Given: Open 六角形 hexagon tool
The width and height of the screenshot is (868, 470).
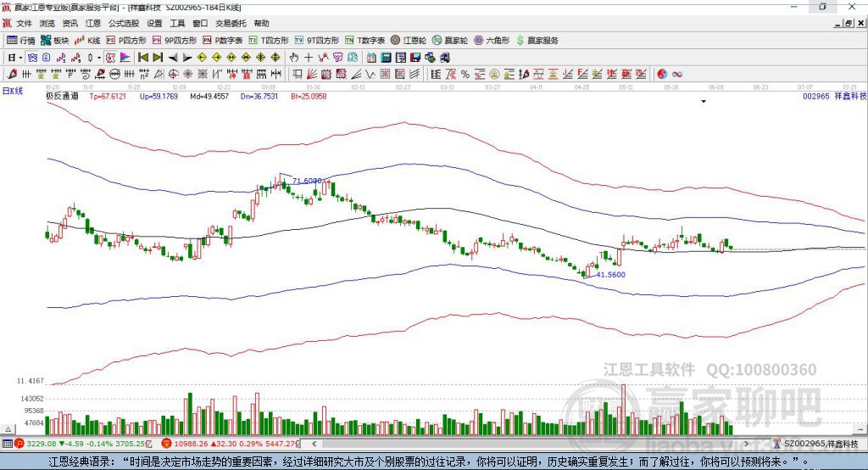Looking at the screenshot, I should tap(492, 41).
